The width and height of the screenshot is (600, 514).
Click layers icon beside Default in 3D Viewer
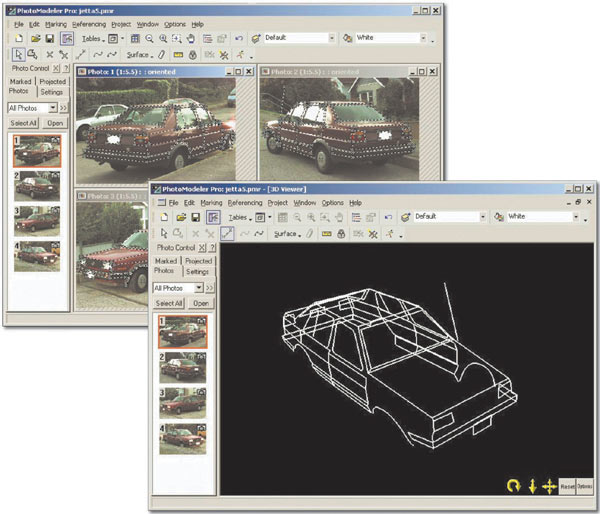(x=406, y=217)
